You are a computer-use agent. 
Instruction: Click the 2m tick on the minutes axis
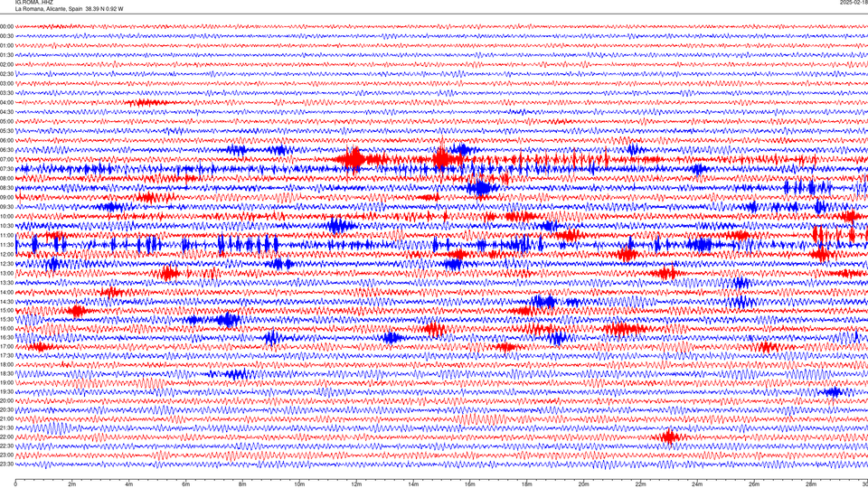(x=72, y=484)
